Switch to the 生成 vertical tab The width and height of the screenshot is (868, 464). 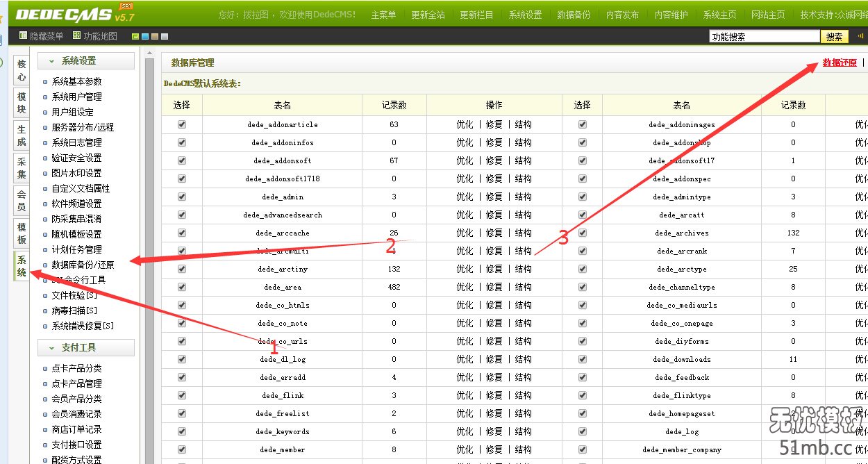point(22,135)
